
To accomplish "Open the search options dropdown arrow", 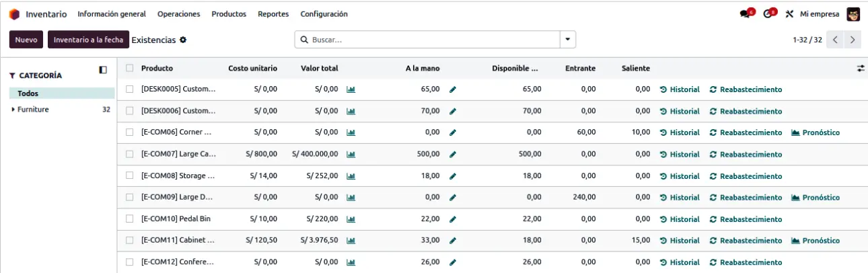I will 569,40.
